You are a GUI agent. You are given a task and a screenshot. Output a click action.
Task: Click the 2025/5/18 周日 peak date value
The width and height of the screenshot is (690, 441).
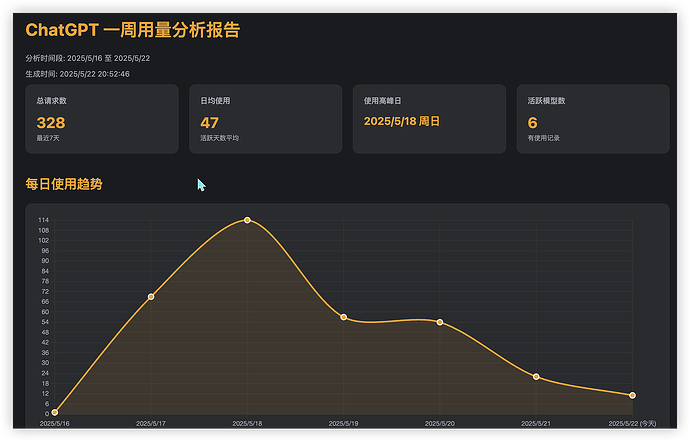click(x=401, y=121)
